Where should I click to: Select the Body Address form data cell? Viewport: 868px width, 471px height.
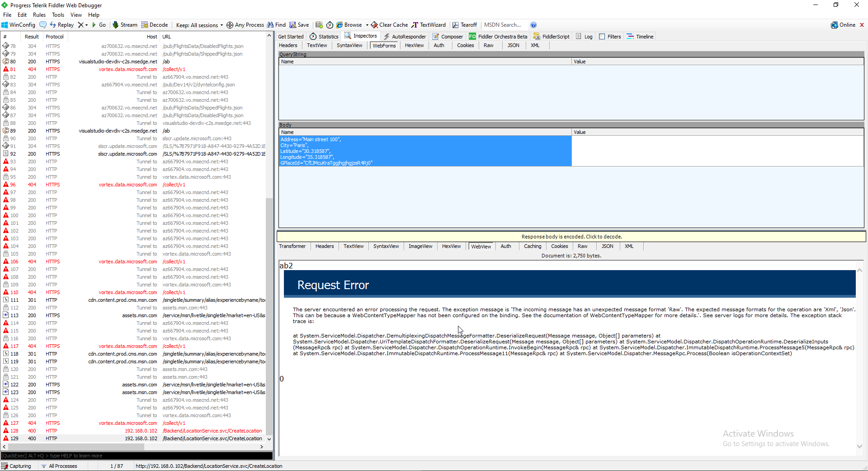coord(425,151)
